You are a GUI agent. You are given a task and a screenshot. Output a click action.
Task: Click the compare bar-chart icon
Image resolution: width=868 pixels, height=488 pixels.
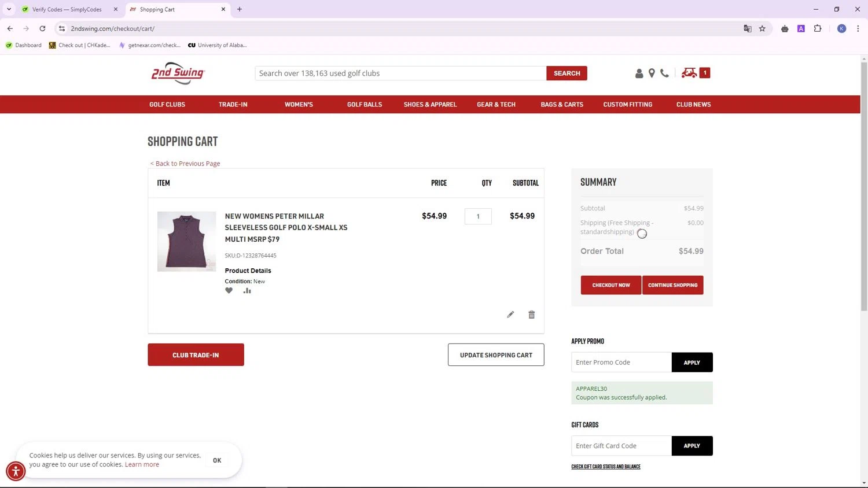pyautogui.click(x=247, y=291)
